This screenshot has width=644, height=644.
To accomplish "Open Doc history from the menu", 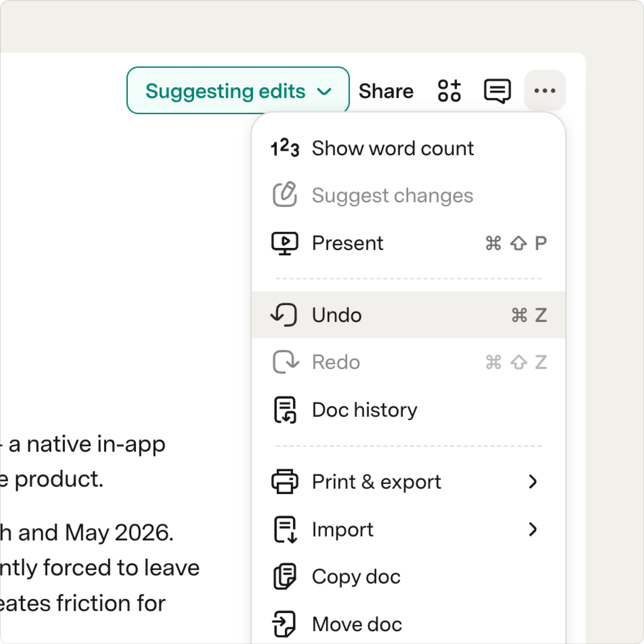I will pyautogui.click(x=408, y=410).
